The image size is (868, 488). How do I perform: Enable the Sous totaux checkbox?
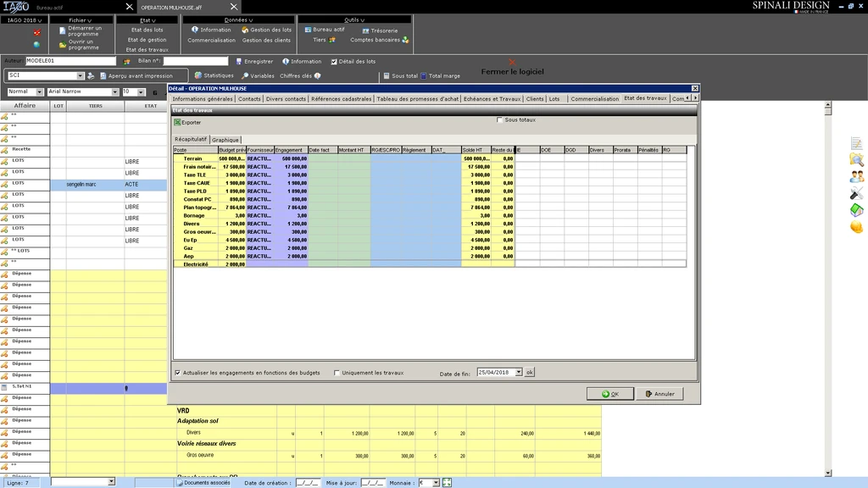point(499,120)
